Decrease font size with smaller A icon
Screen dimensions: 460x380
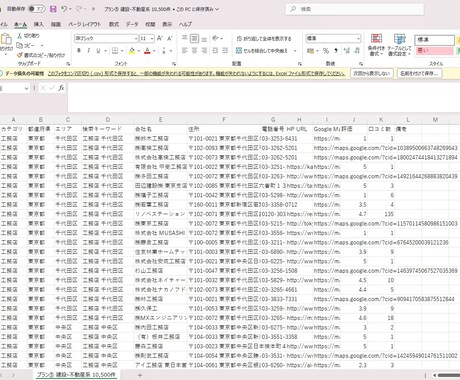[x=169, y=38]
